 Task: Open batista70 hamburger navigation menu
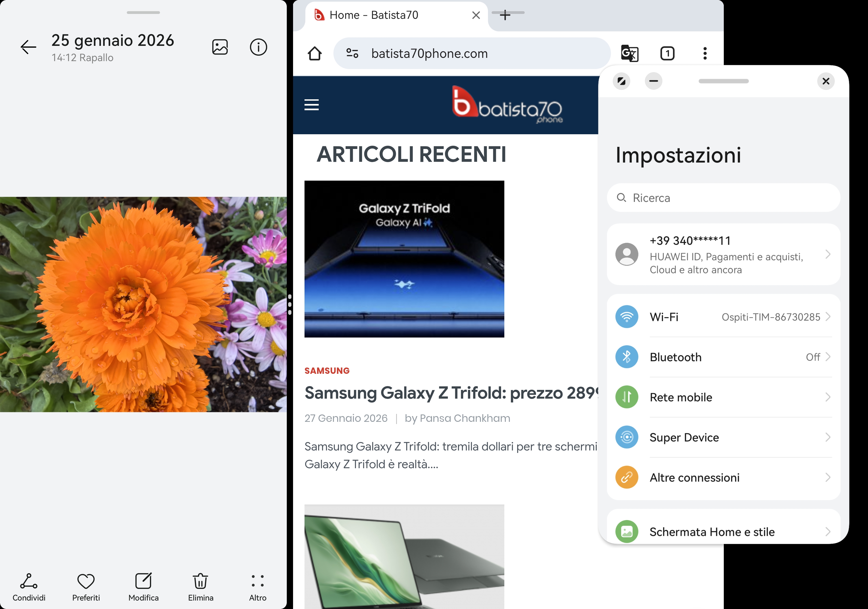(x=312, y=105)
